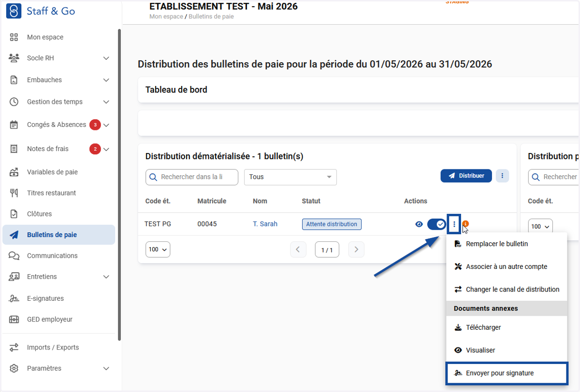Open the 100 rows-per-page dropdown in dematerialized list

[158, 250]
